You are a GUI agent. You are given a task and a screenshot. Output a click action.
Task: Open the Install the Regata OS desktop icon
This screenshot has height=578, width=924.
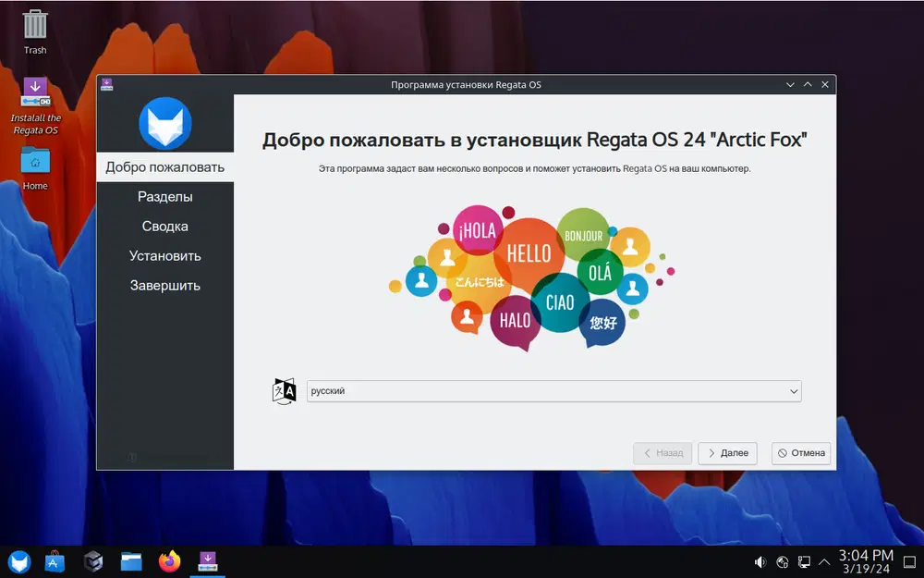point(35,106)
